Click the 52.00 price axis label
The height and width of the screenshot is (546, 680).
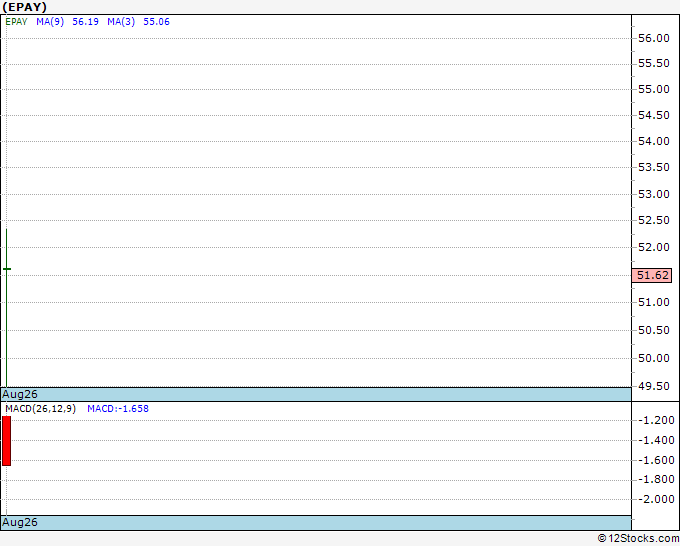pyautogui.click(x=654, y=247)
